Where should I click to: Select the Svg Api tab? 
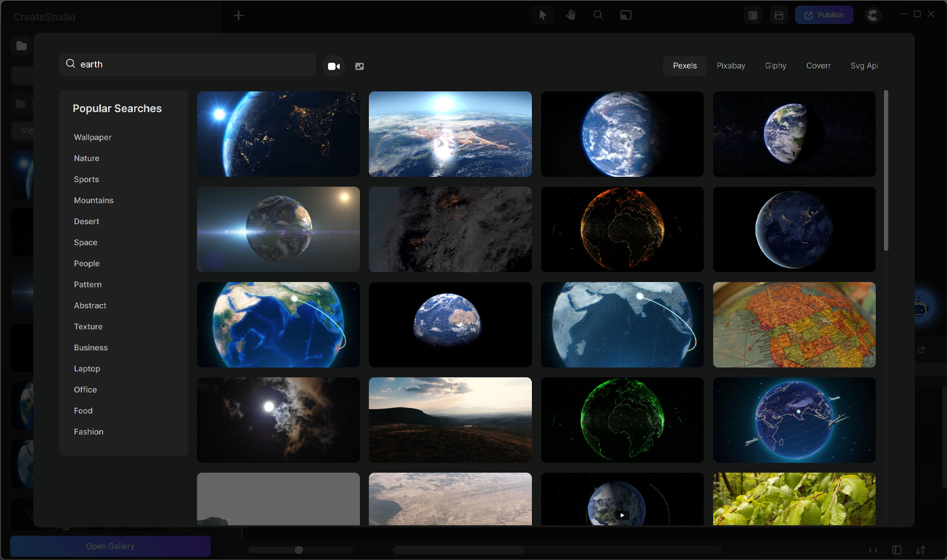[x=864, y=66]
